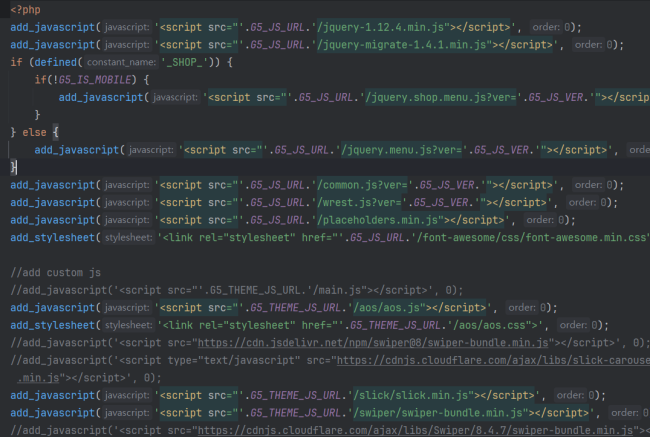Click G5_JS_URL on the jquery-migrate line
The height and width of the screenshot is (437, 650).
pos(277,45)
